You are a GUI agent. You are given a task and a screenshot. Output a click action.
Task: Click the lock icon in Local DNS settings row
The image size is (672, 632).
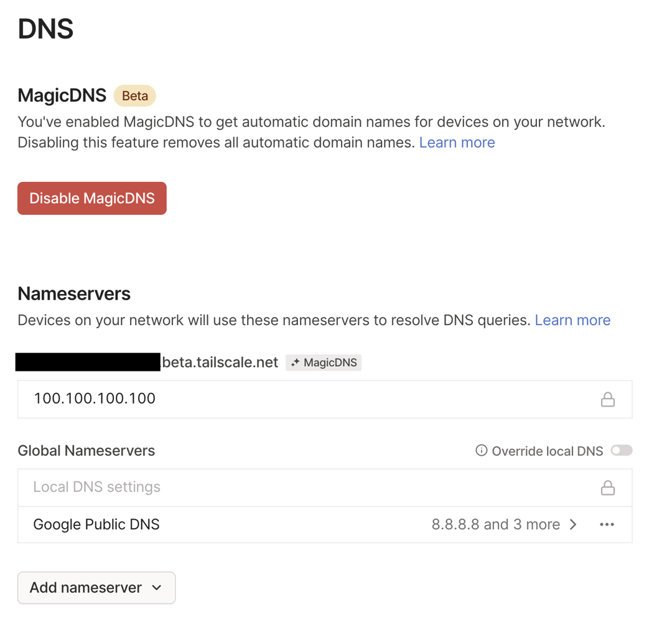607,488
